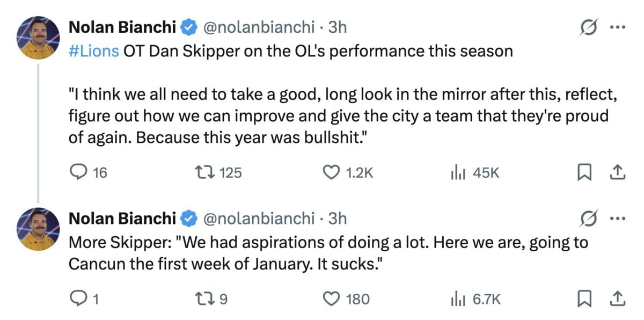
Task: Repost the tweet with 9 reposts
Action: [x=204, y=299]
